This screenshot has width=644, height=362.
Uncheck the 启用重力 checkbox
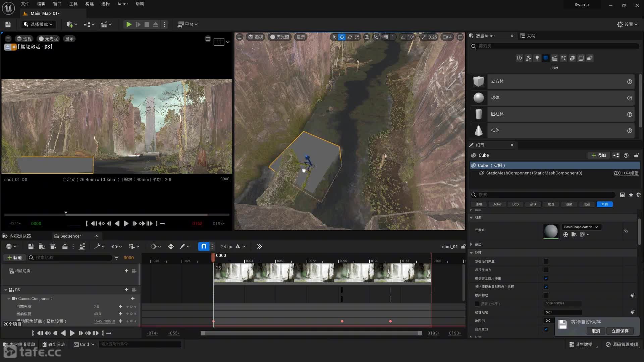pos(546,329)
